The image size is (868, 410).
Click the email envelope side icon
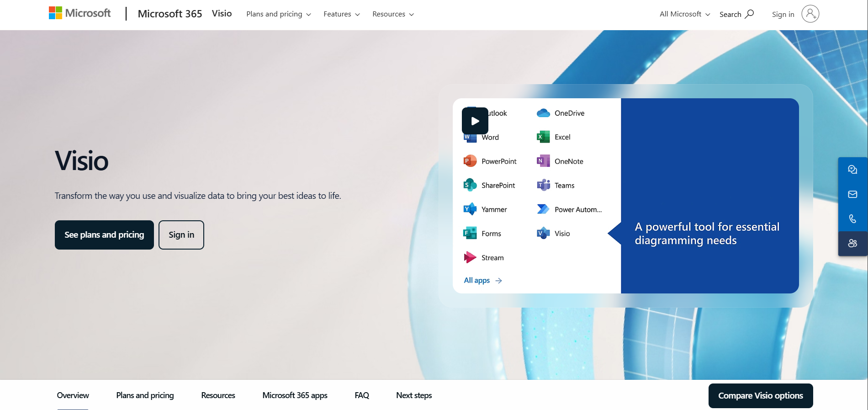[x=852, y=194]
